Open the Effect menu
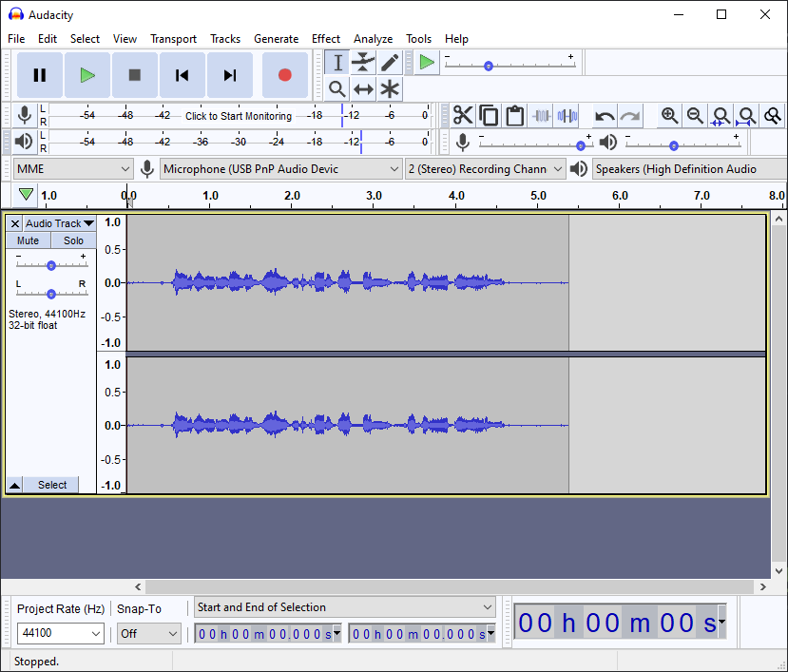788x672 pixels. 326,39
